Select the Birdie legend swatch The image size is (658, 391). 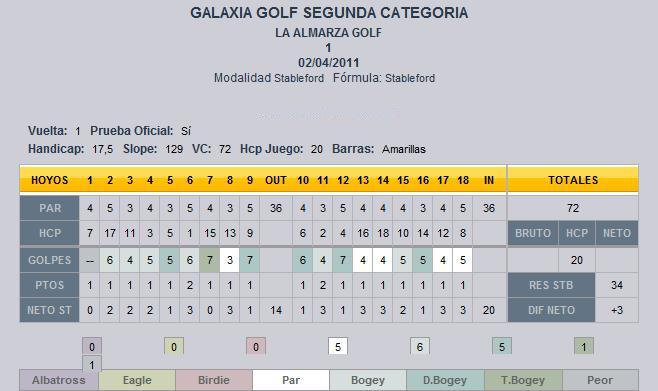click(214, 380)
